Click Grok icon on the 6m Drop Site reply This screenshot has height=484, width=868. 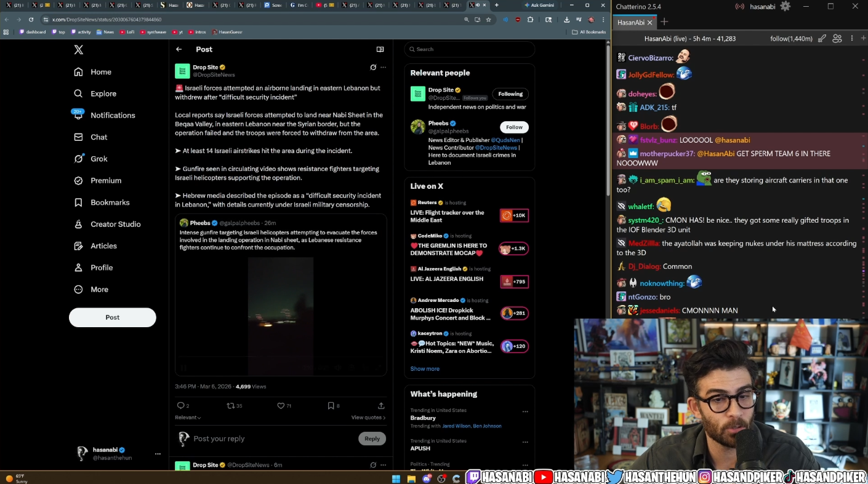pyautogui.click(x=373, y=465)
